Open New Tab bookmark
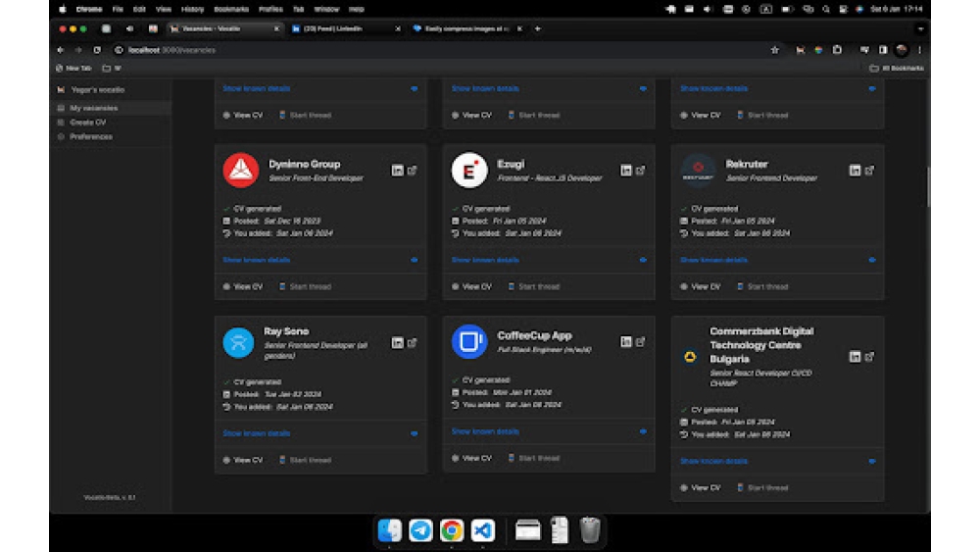980x552 pixels. [73, 68]
